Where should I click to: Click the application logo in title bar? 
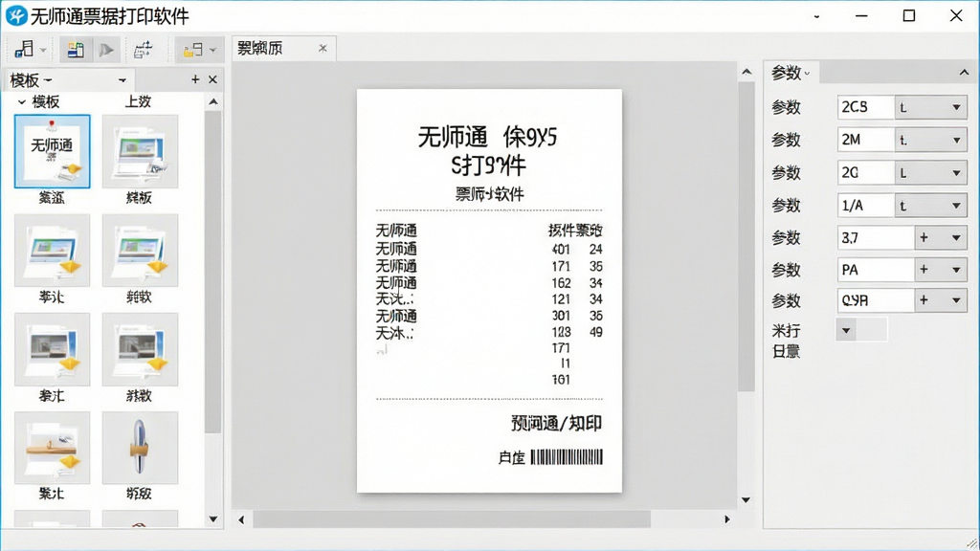(x=16, y=15)
